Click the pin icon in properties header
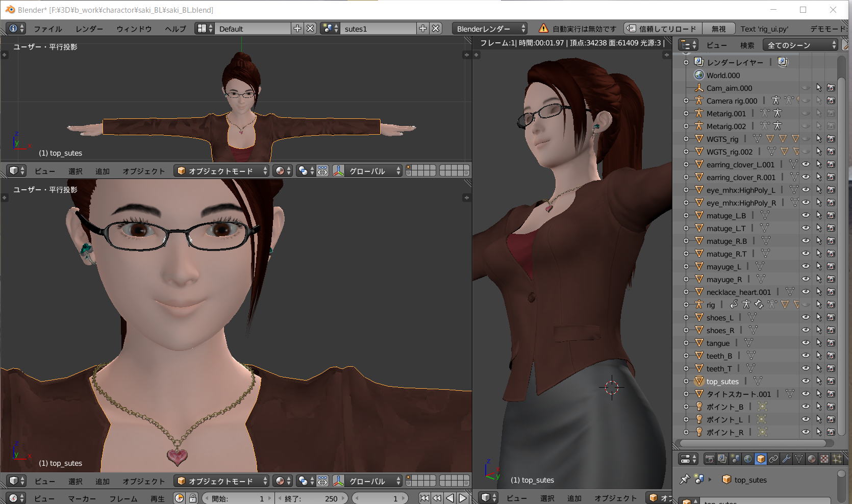This screenshot has height=504, width=852. [685, 480]
